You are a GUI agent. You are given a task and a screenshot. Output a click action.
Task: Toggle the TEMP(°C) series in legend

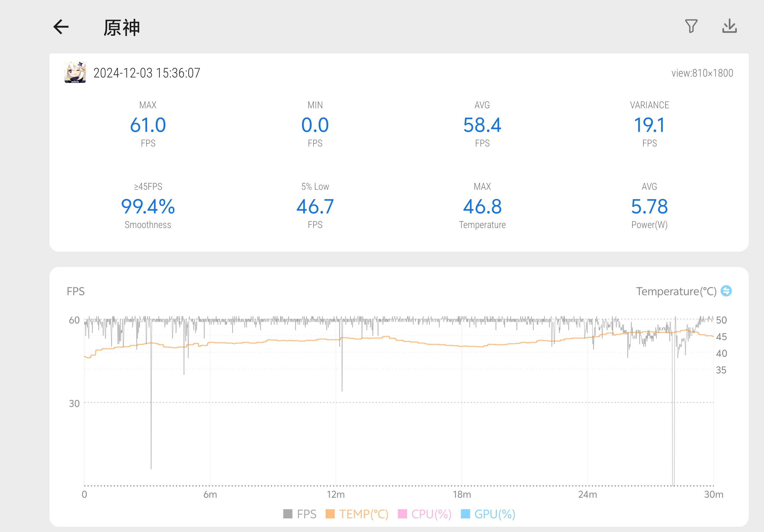coord(363,514)
